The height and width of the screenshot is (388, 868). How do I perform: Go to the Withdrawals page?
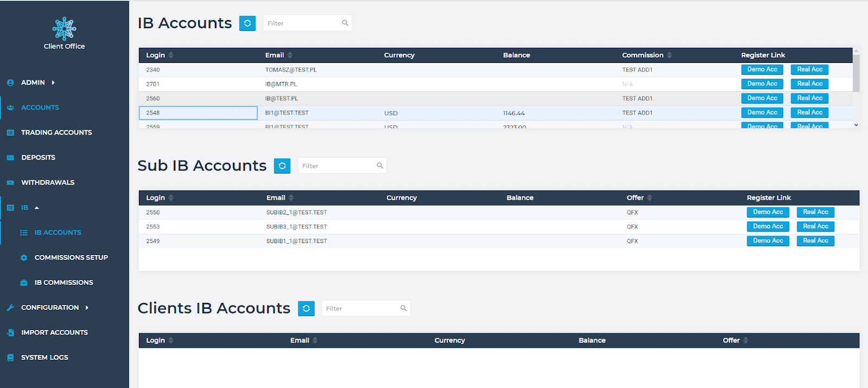(x=48, y=182)
